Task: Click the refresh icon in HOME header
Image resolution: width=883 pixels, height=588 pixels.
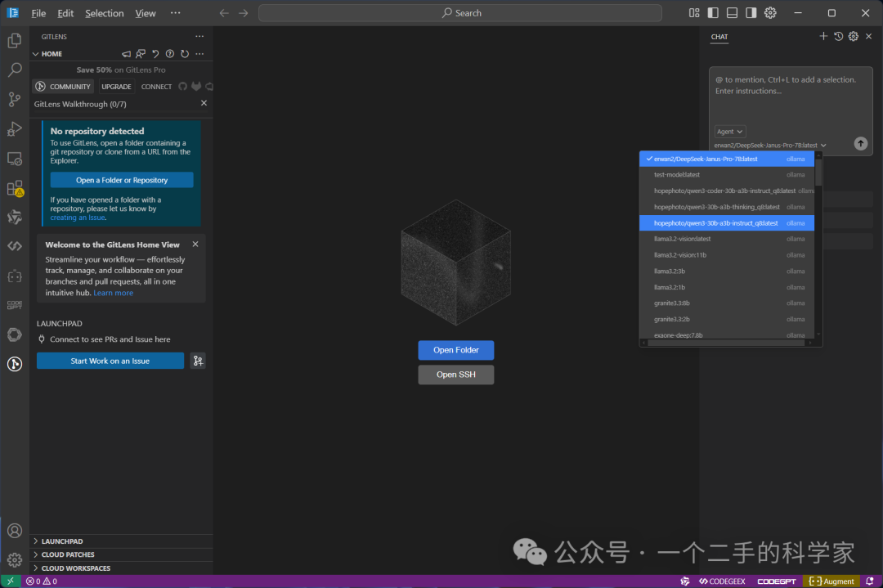Action: click(185, 54)
